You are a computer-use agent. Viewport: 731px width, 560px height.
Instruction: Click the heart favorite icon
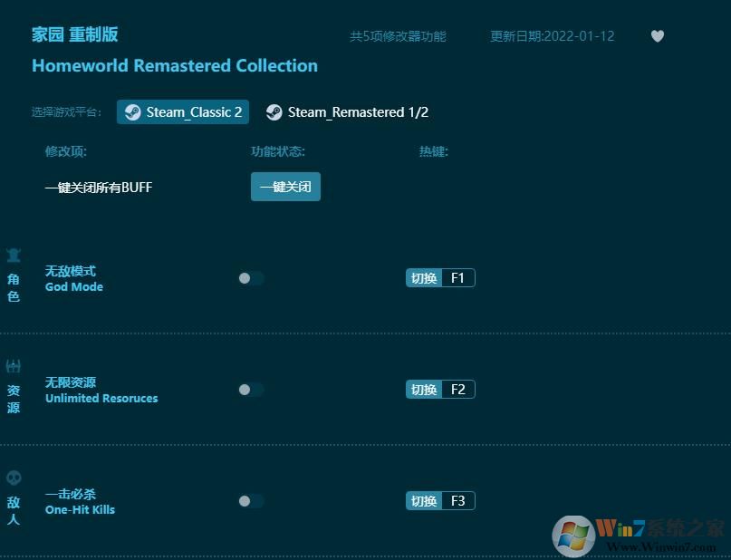[x=658, y=36]
